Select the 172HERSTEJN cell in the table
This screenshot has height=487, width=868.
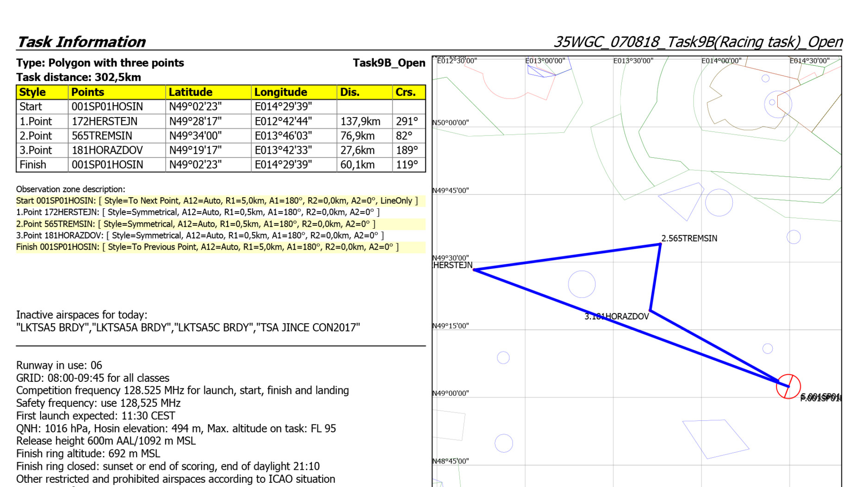tap(105, 121)
